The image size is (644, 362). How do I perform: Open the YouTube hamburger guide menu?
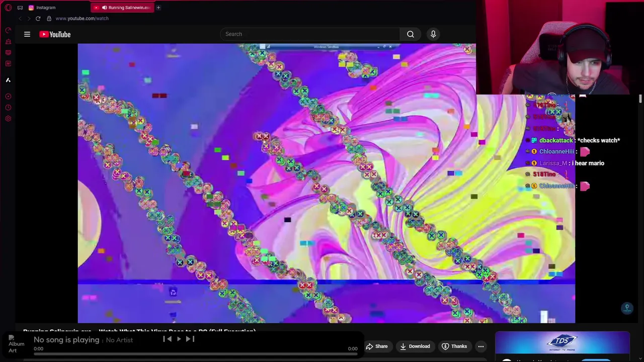coord(27,34)
